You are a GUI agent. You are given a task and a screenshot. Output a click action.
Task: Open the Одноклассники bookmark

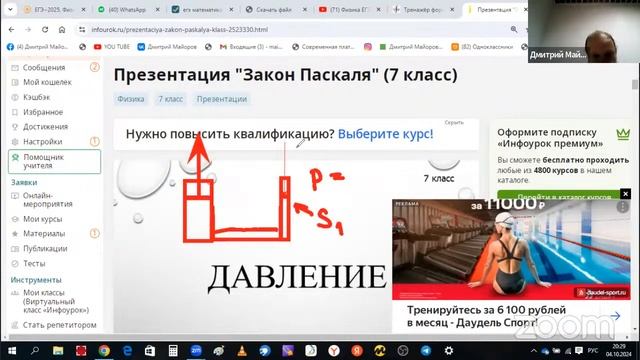pyautogui.click(x=482, y=47)
